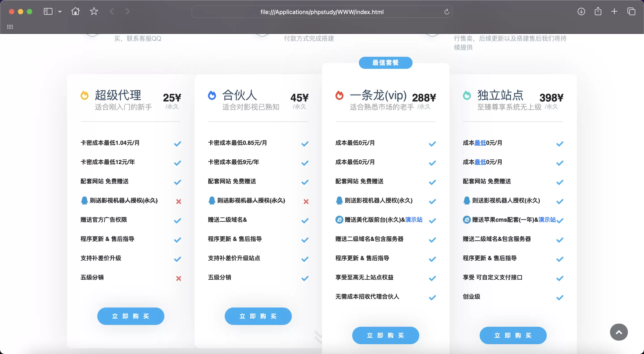
Task: Open 演示站 link in 独立站点 plan
Action: click(547, 220)
